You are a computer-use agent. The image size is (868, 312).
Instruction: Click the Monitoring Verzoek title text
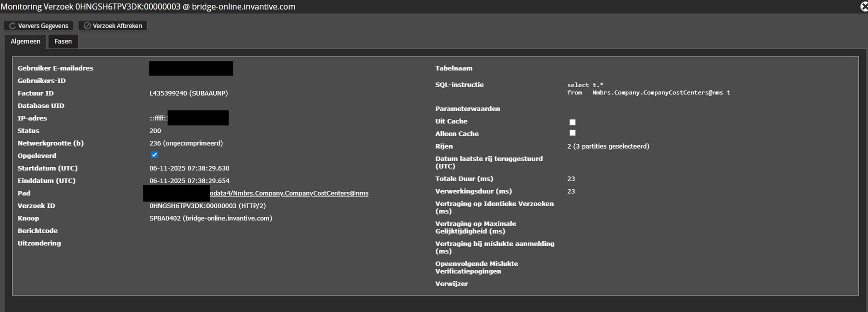[148, 7]
